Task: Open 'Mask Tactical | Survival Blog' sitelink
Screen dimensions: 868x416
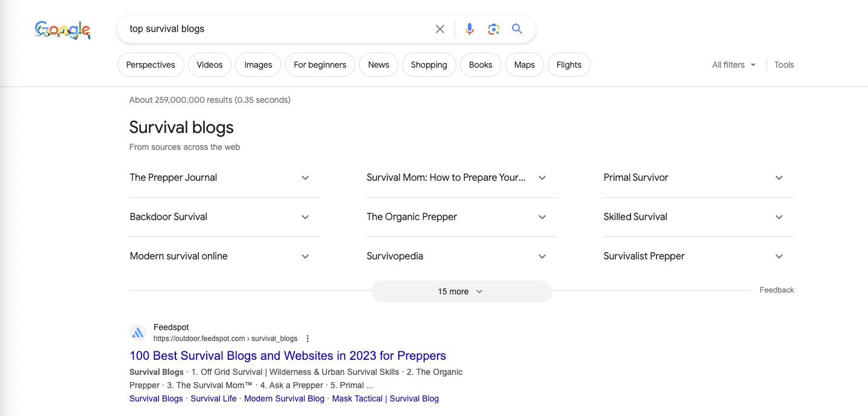Action: (x=386, y=398)
